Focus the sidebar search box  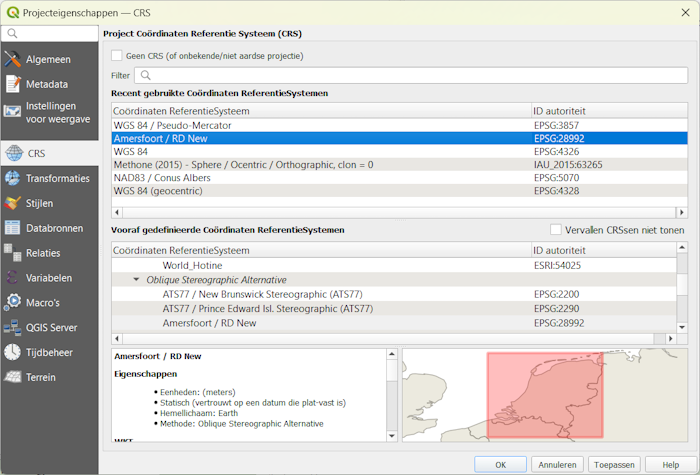pyautogui.click(x=50, y=33)
